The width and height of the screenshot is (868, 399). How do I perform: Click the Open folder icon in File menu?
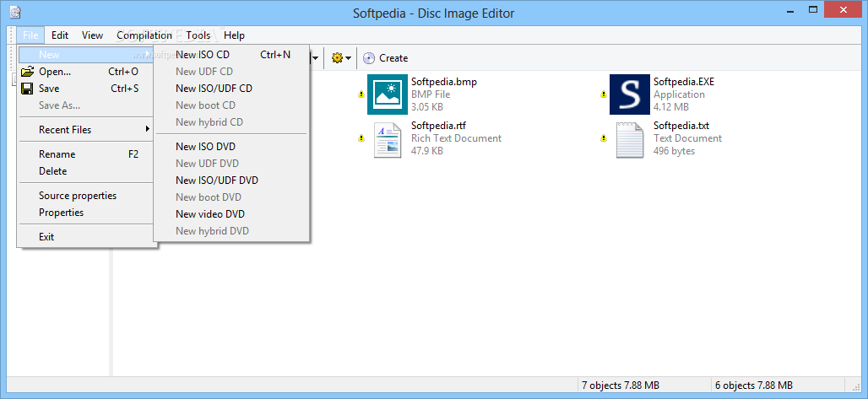(28, 72)
